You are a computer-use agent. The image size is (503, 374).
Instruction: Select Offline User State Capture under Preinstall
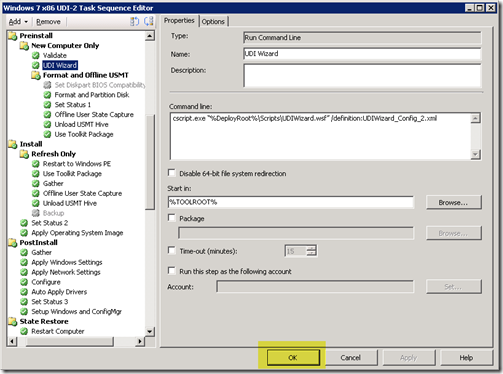[x=94, y=115]
